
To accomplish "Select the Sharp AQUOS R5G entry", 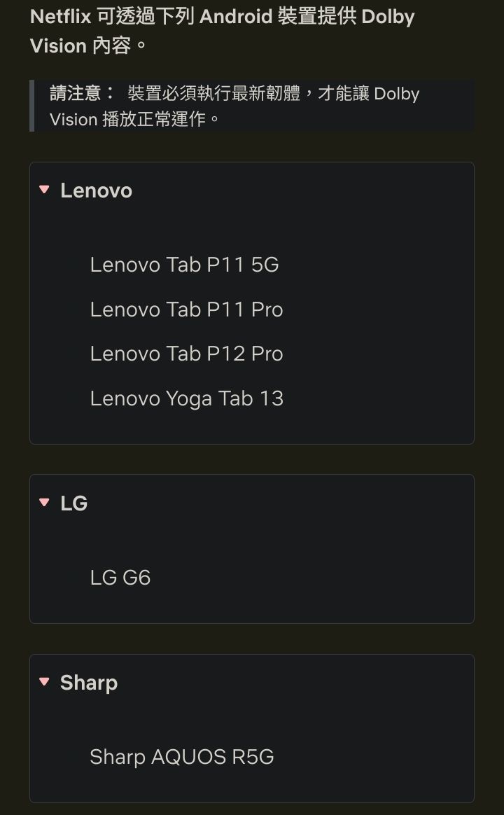I will pyautogui.click(x=181, y=757).
